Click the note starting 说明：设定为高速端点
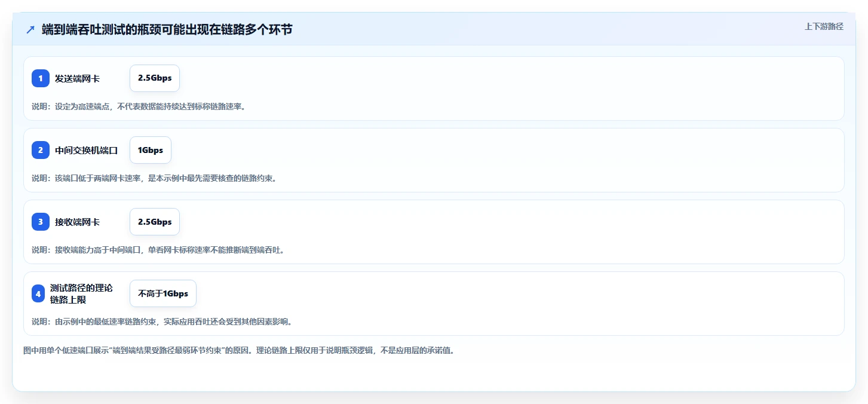Image resolution: width=868 pixels, height=404 pixels. 139,106
